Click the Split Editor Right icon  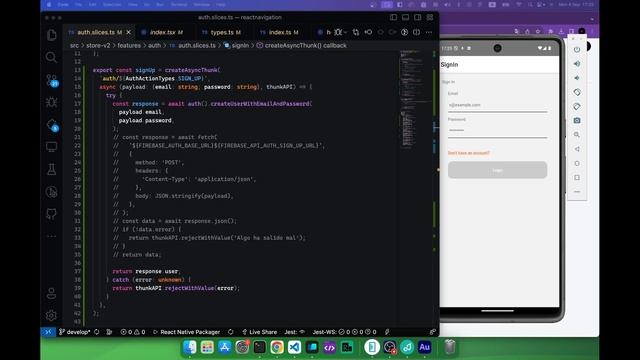416,32
